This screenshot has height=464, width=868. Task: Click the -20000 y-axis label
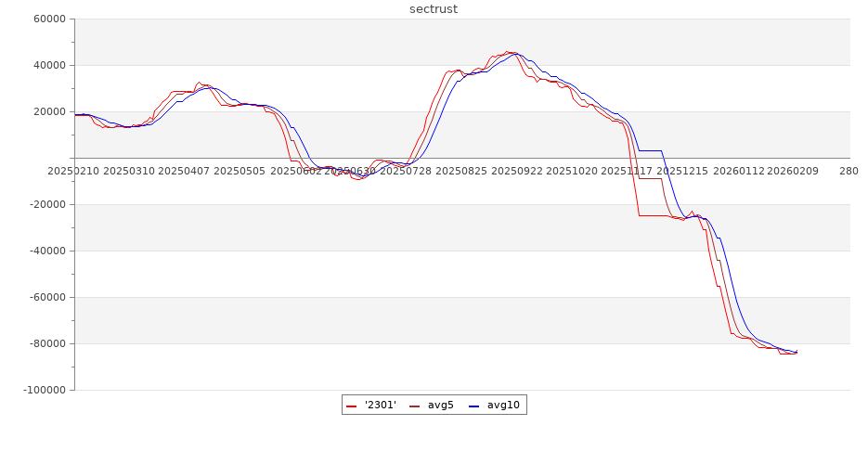46,205
